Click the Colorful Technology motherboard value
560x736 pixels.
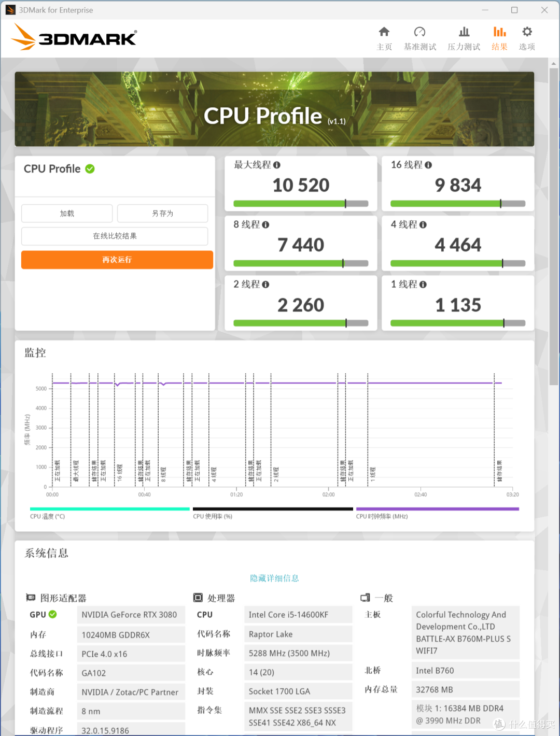pos(465,633)
